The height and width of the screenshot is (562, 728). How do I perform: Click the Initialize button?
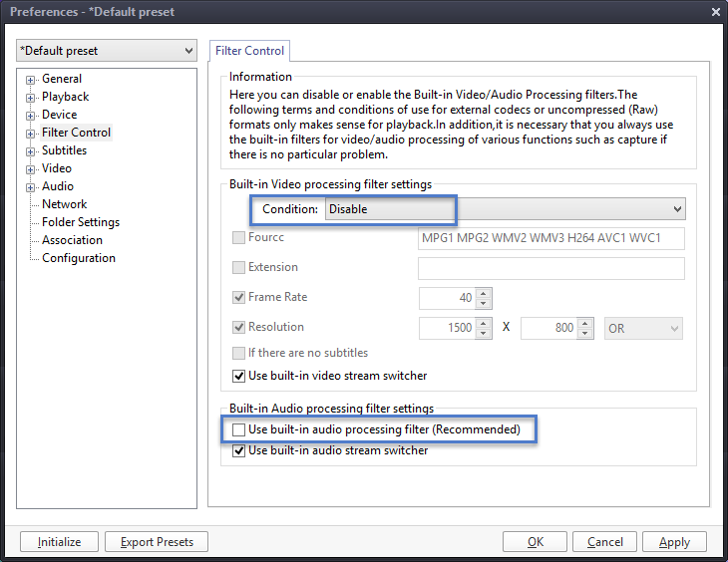[x=59, y=542]
